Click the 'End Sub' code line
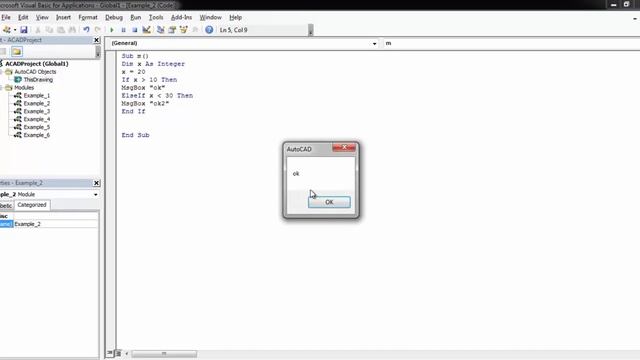The height and width of the screenshot is (360, 640). (136, 135)
